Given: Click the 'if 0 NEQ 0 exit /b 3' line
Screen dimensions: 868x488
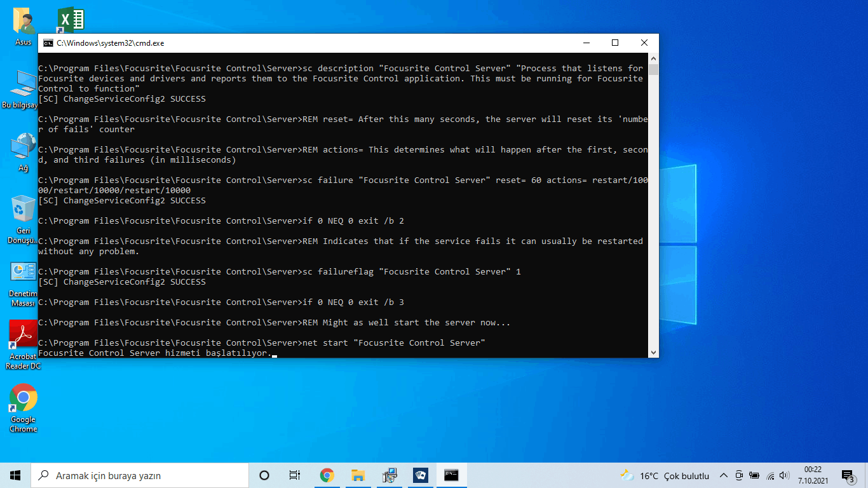Looking at the screenshot, I should pyautogui.click(x=221, y=302).
